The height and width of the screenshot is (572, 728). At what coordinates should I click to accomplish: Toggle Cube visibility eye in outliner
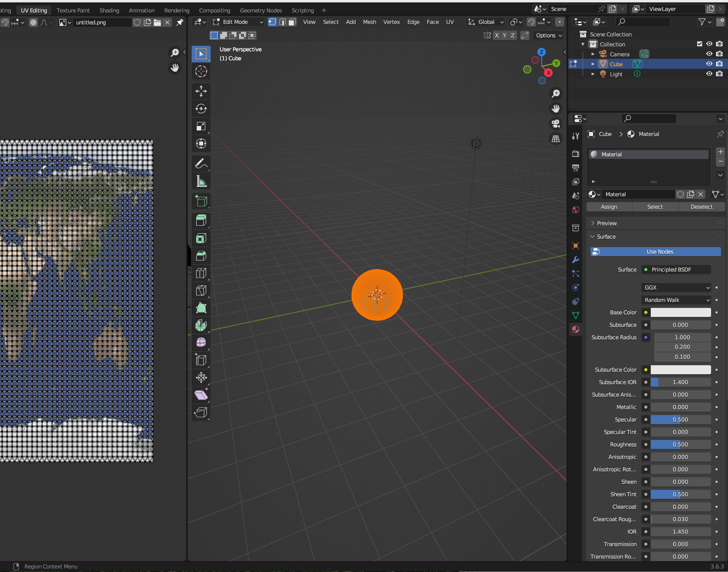pyautogui.click(x=709, y=64)
